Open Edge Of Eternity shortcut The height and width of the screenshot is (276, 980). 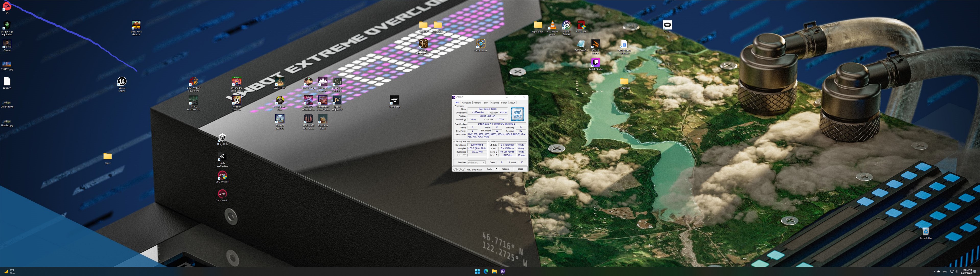(x=280, y=122)
